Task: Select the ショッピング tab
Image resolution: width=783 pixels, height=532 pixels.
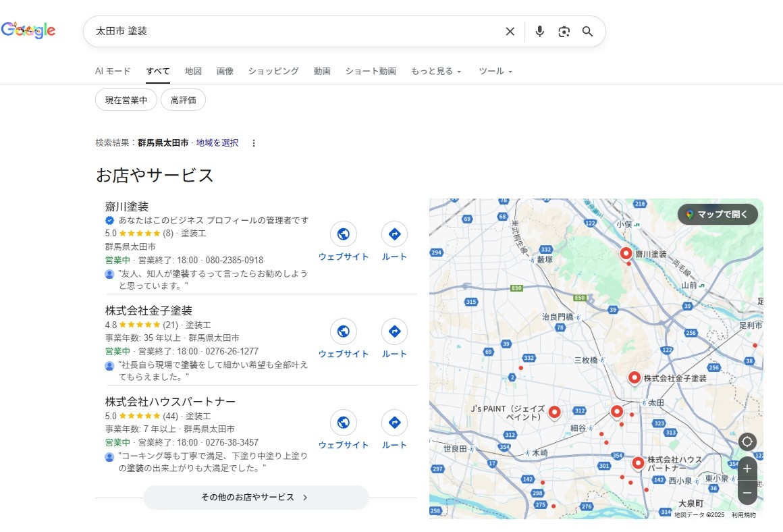Action: click(273, 71)
